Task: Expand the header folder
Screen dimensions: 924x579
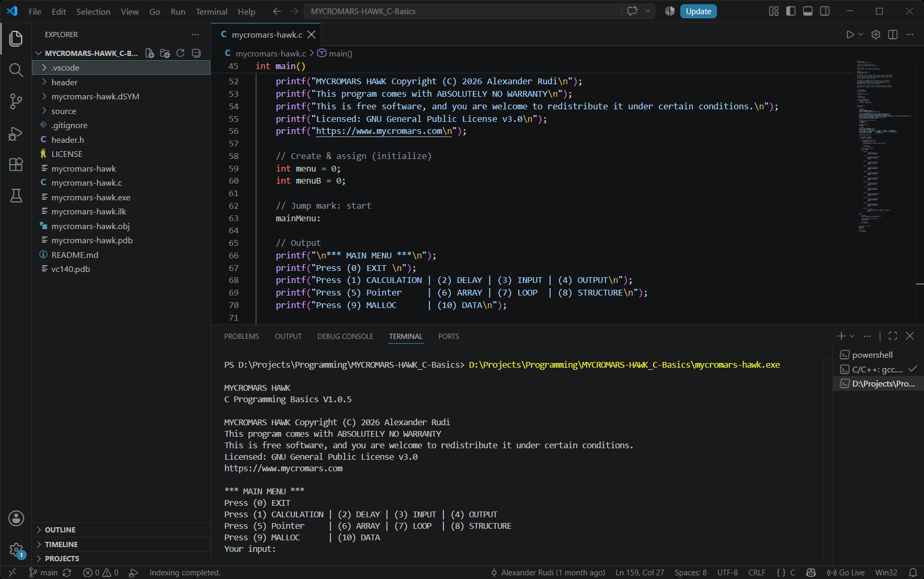Action: click(x=121, y=82)
